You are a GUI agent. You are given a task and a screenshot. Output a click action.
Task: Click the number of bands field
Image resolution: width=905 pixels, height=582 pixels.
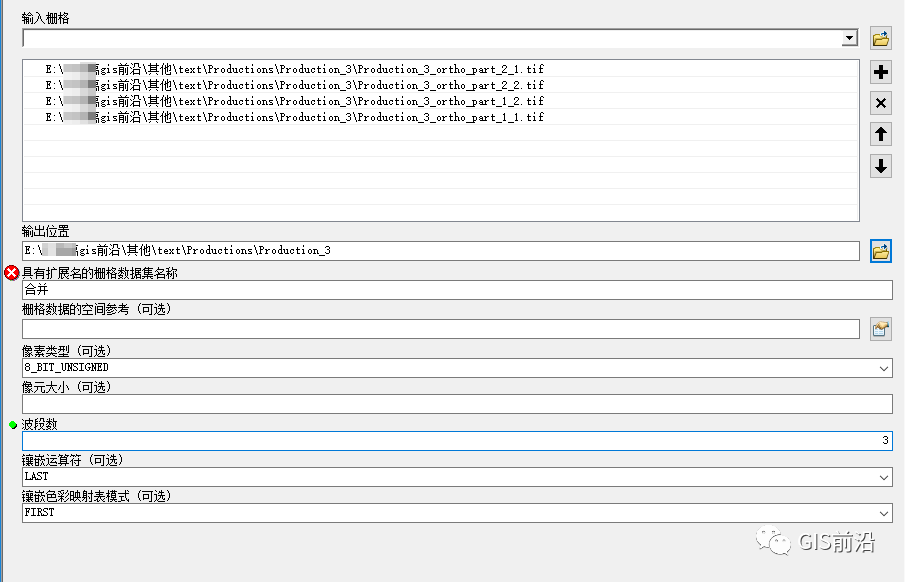point(457,441)
